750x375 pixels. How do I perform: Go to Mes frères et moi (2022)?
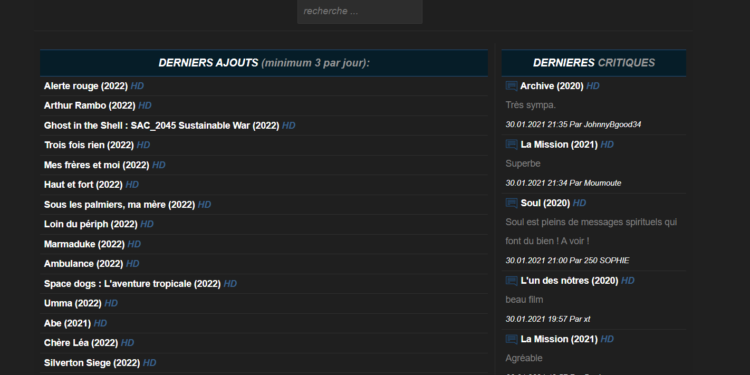[x=97, y=165]
